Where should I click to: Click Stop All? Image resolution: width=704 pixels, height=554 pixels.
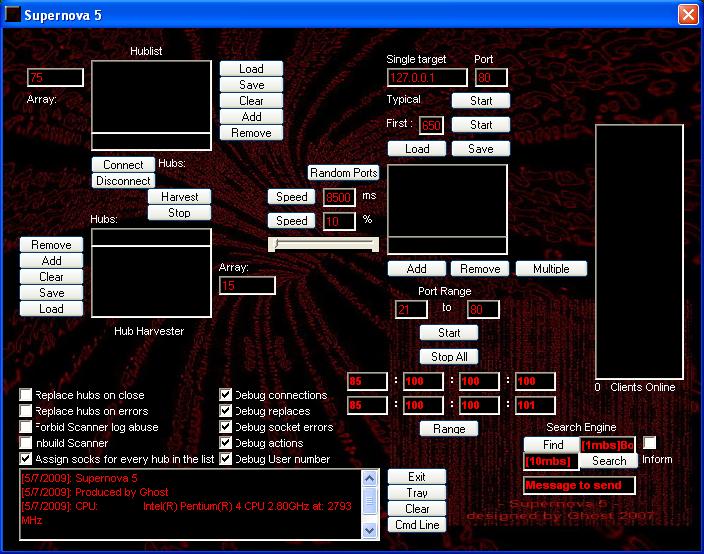click(x=449, y=356)
